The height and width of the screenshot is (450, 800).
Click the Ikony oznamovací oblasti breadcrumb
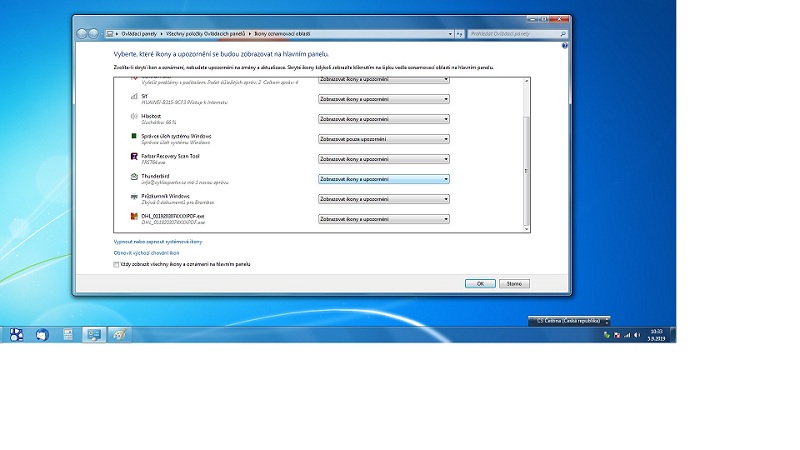282,34
